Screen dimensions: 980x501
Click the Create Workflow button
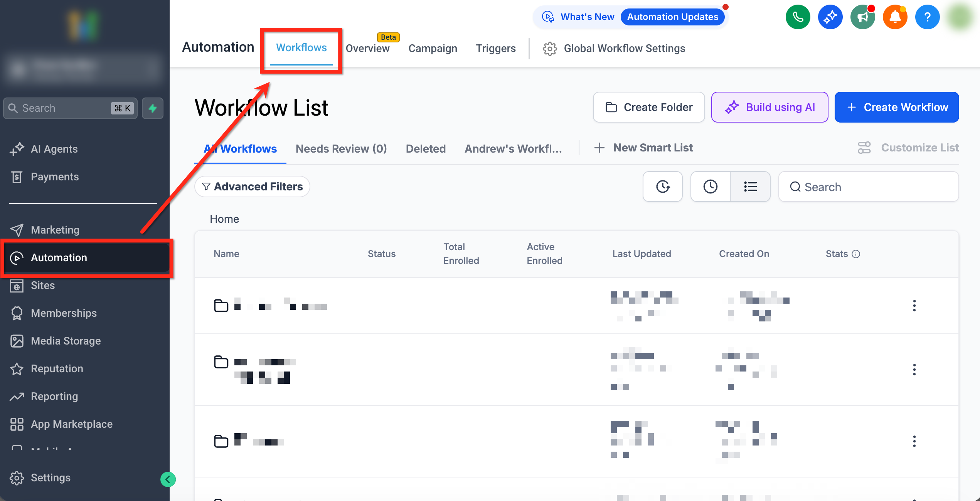coord(897,108)
